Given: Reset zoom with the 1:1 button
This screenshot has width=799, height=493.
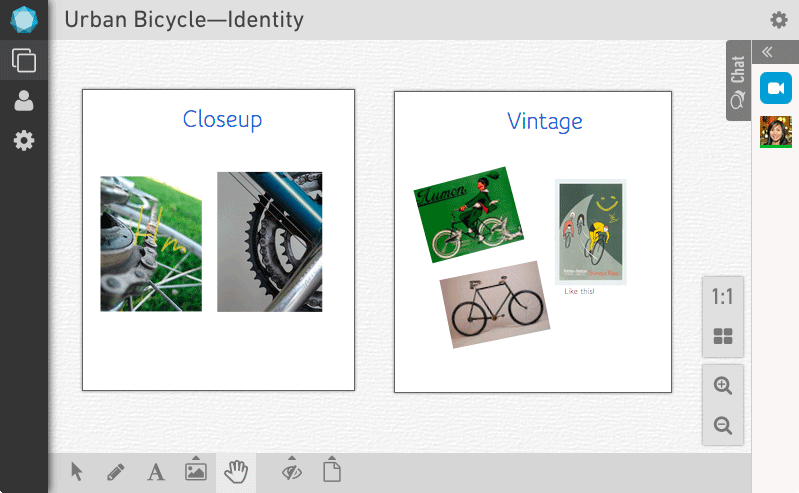Looking at the screenshot, I should [x=723, y=296].
